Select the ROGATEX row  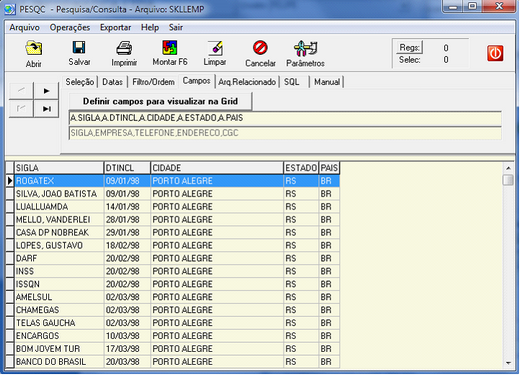point(177,181)
